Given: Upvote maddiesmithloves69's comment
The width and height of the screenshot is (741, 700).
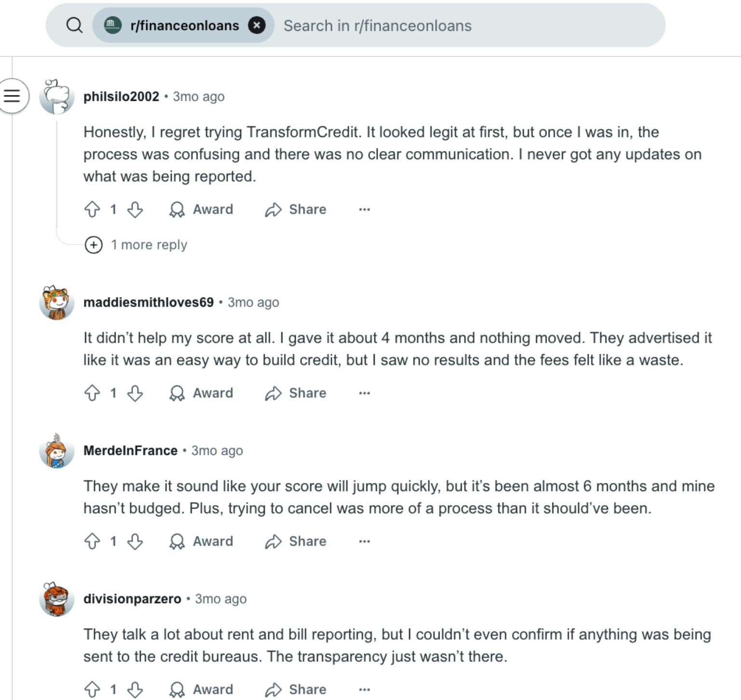Looking at the screenshot, I should point(92,393).
